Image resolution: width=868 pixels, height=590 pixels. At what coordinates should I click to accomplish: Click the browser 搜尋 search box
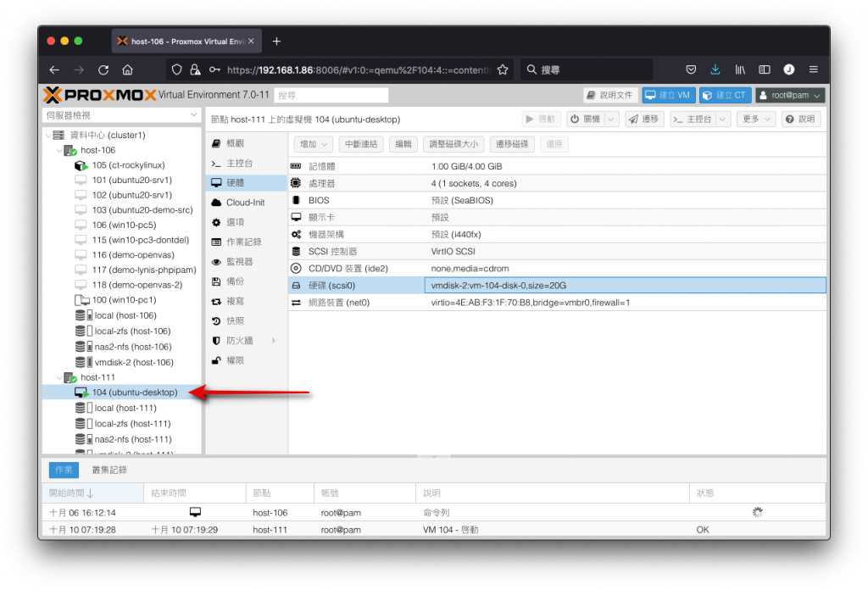coord(587,70)
